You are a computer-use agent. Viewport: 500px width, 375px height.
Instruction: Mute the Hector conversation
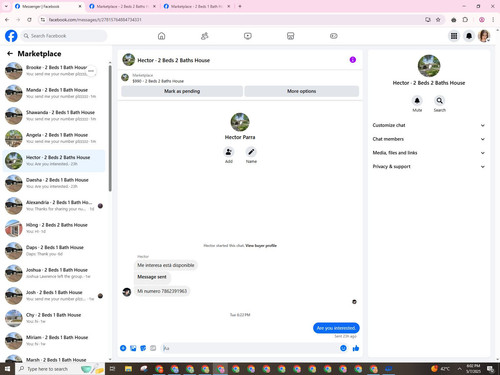(417, 100)
